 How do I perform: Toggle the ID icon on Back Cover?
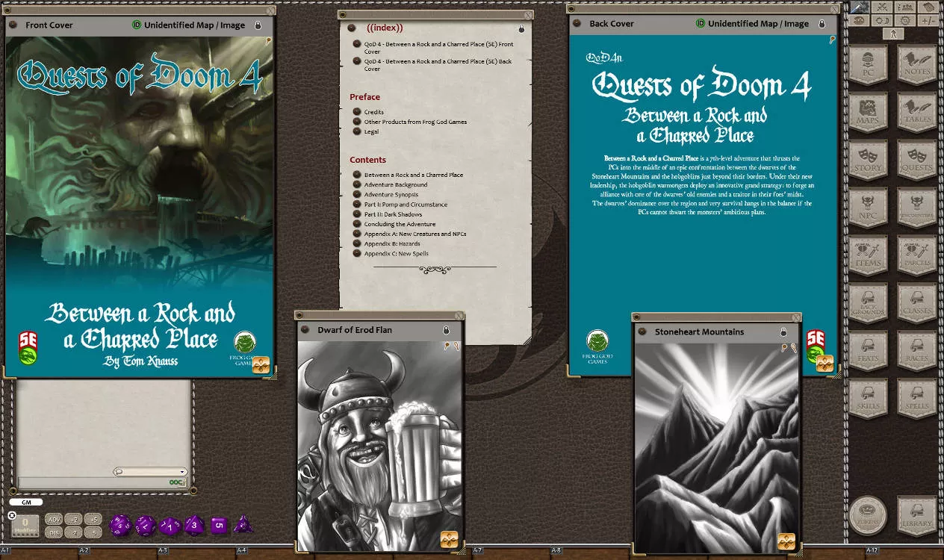(x=700, y=24)
